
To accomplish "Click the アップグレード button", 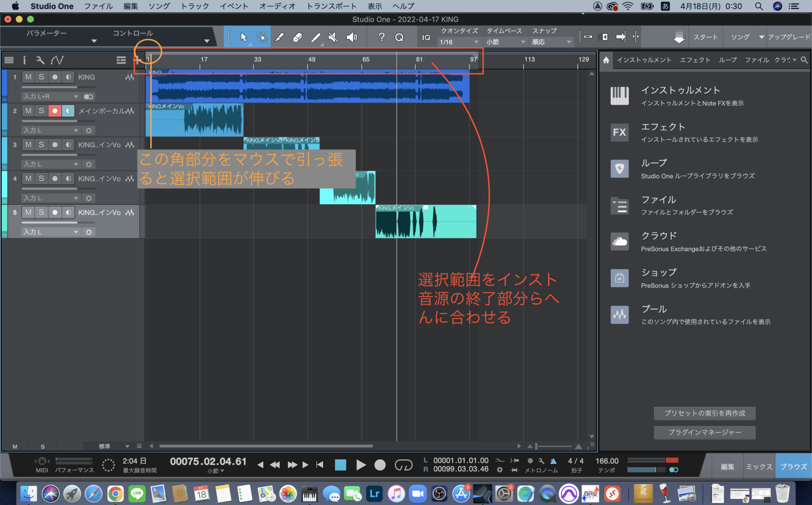I will pyautogui.click(x=789, y=37).
